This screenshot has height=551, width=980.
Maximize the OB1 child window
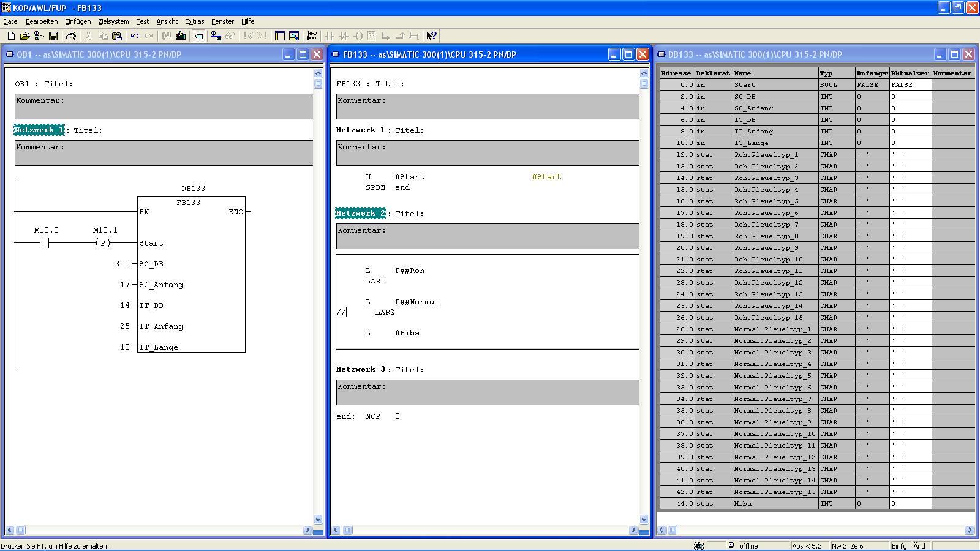click(x=303, y=54)
